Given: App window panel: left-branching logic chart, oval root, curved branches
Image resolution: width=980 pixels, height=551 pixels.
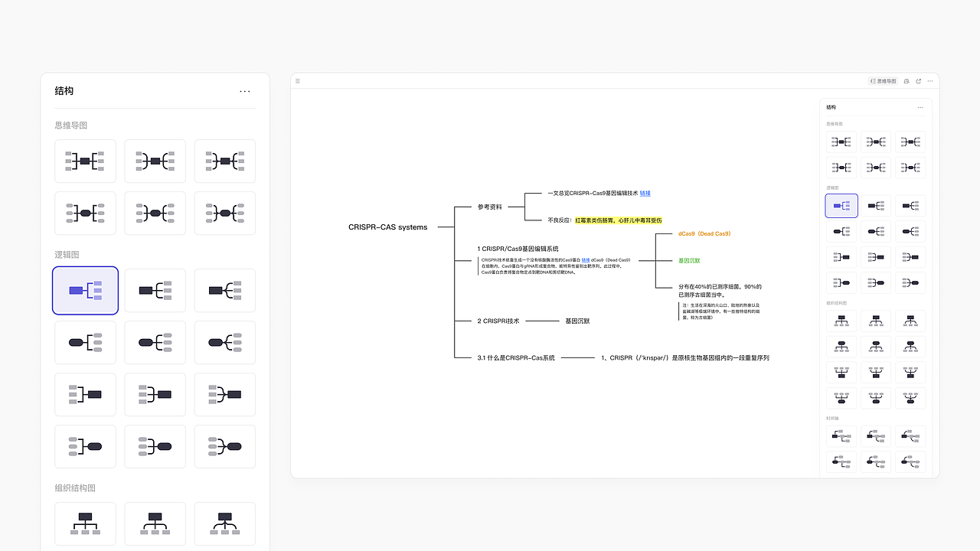Looking at the screenshot, I should coord(910,282).
